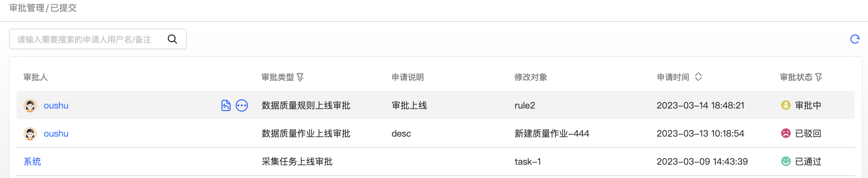Click the 已驳回 red status icon
Image resolution: width=868 pixels, height=178 pixels.
click(x=786, y=133)
